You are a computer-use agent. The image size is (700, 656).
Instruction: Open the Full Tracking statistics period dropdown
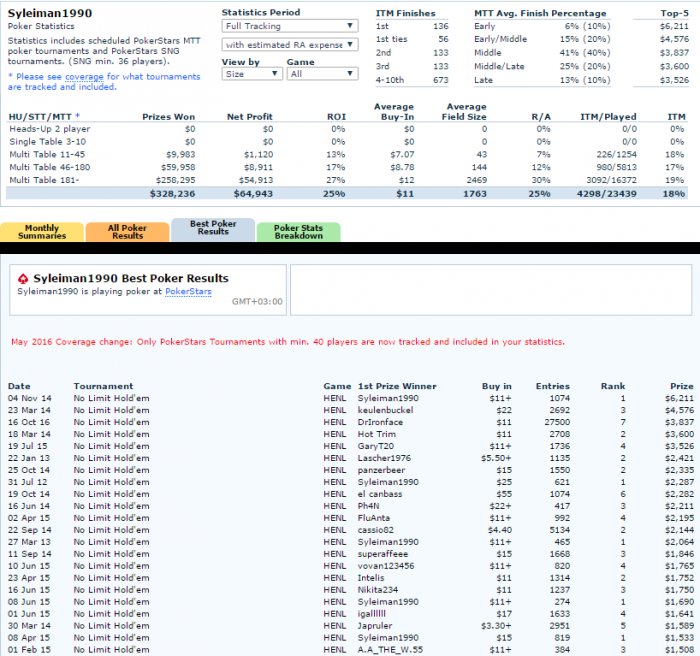click(x=289, y=25)
